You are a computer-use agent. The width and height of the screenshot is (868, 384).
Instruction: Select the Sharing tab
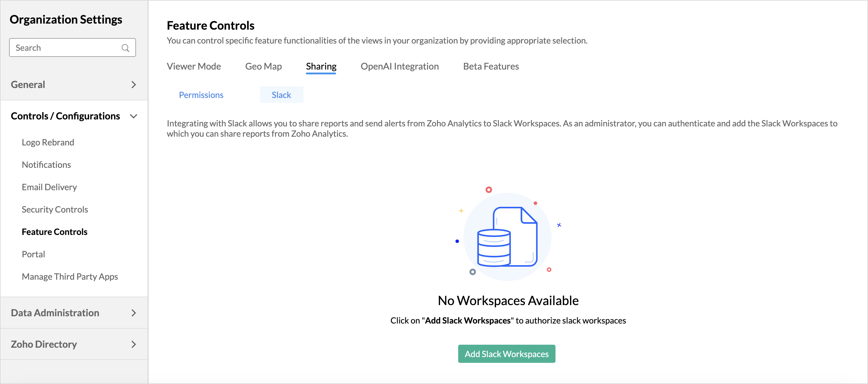pos(321,67)
